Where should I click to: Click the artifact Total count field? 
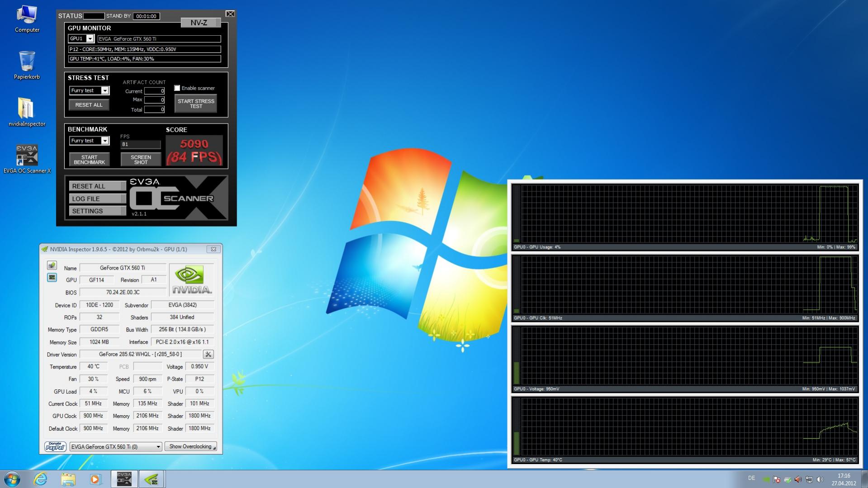[154, 109]
